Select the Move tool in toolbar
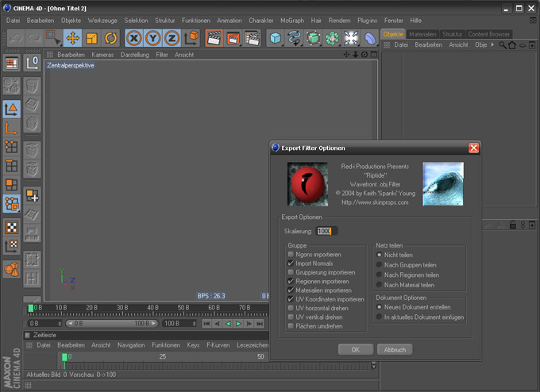540x392 pixels. [72, 38]
